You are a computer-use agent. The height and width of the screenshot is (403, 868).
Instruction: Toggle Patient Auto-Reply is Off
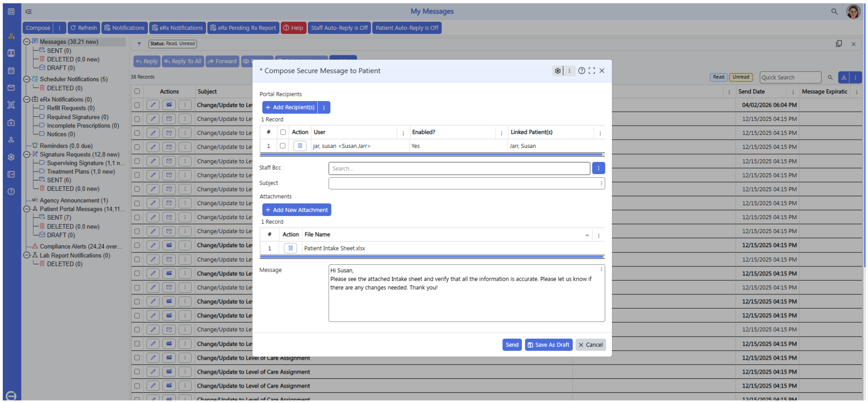(x=407, y=28)
